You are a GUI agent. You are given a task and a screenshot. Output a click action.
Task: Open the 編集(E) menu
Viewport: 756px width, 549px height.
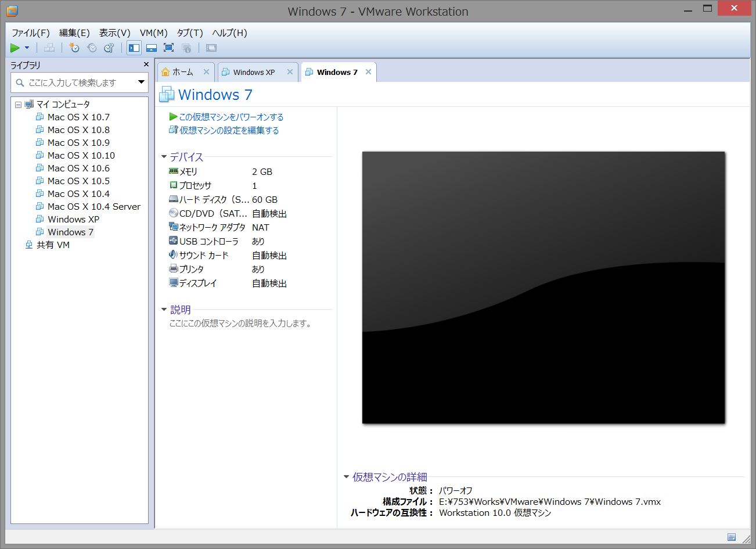(74, 33)
